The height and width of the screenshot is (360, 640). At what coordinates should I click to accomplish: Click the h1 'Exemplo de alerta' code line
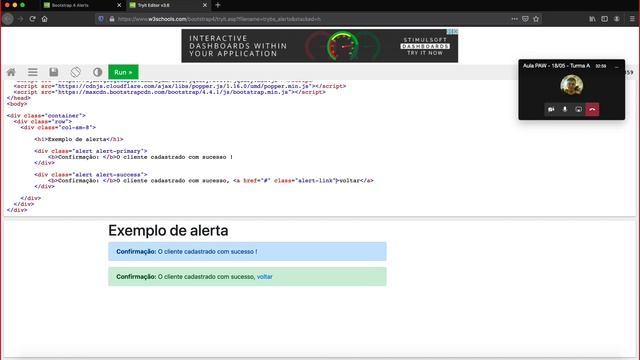[79, 139]
